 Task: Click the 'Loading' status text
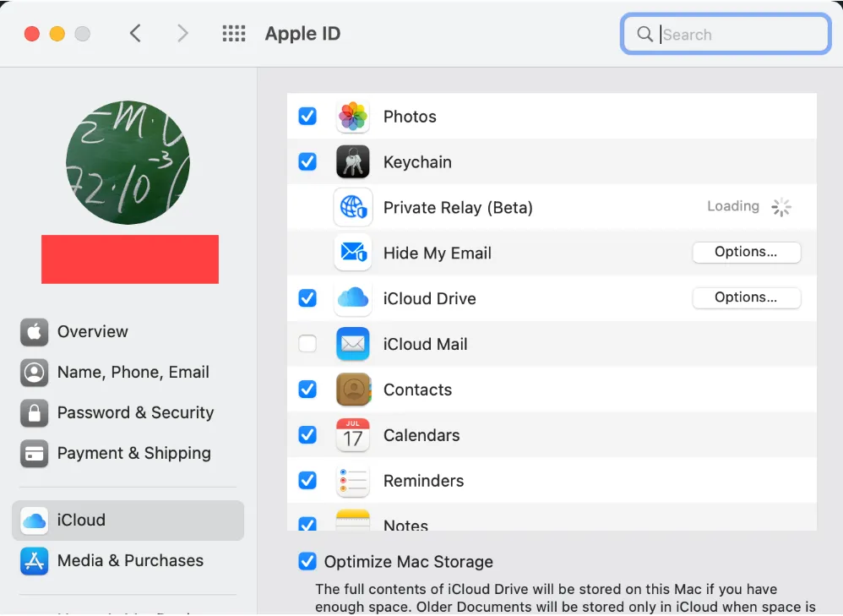733,206
